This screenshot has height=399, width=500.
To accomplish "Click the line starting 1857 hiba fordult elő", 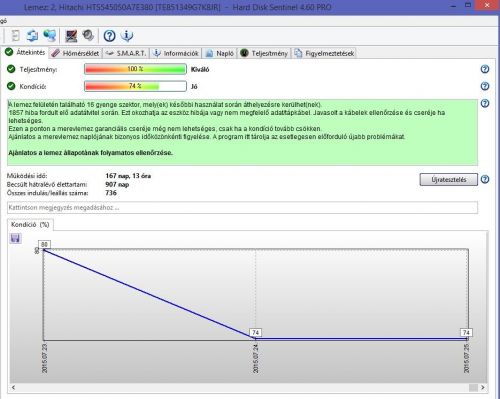I will [227, 116].
